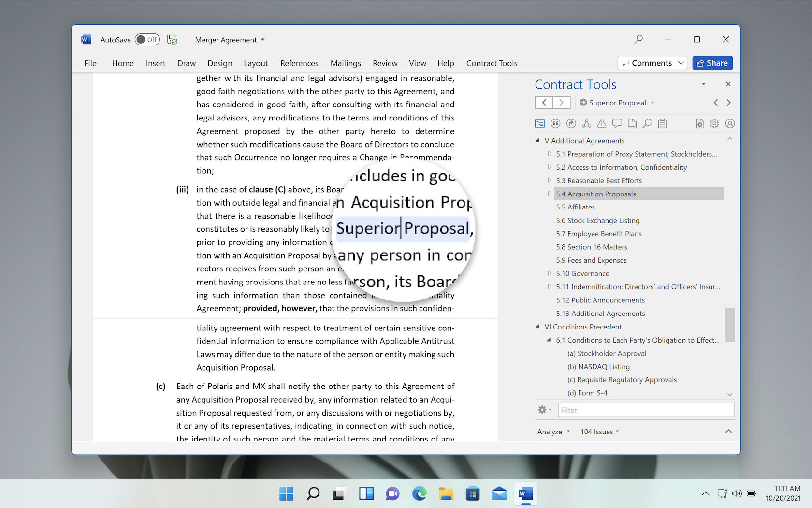
Task: Show the warnings triangle icon
Action: (x=602, y=123)
